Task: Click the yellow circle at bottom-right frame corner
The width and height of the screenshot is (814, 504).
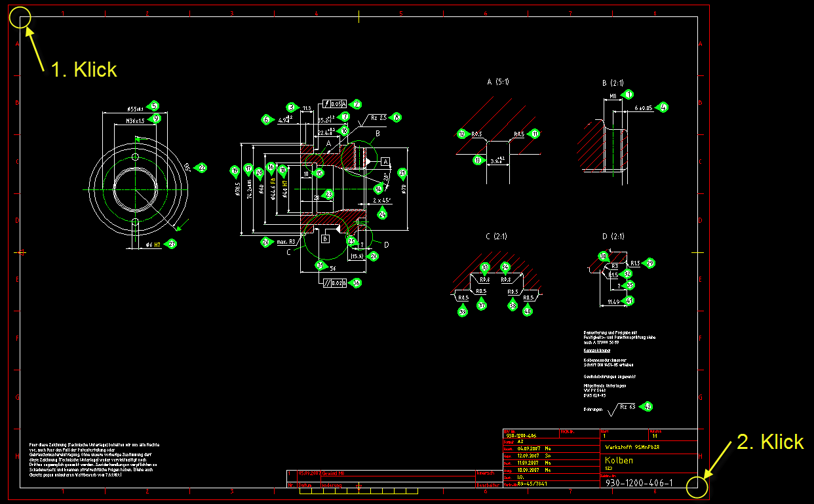Action: (697, 487)
